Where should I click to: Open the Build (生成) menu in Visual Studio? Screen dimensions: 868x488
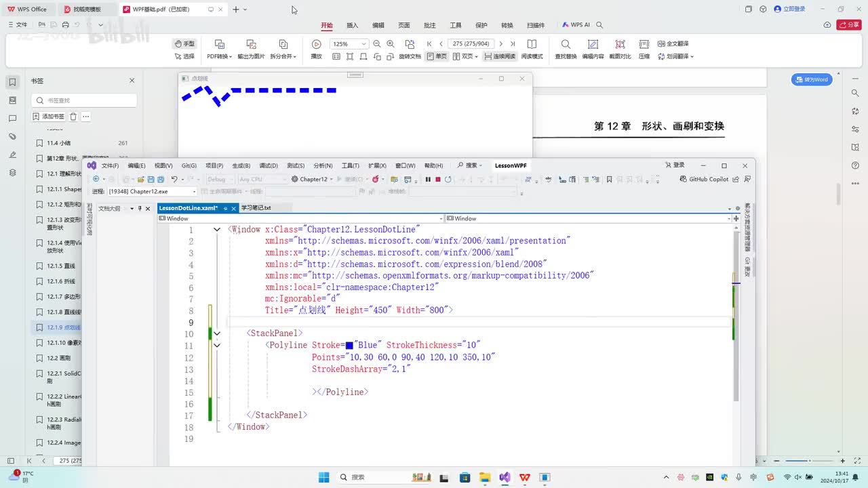[241, 165]
